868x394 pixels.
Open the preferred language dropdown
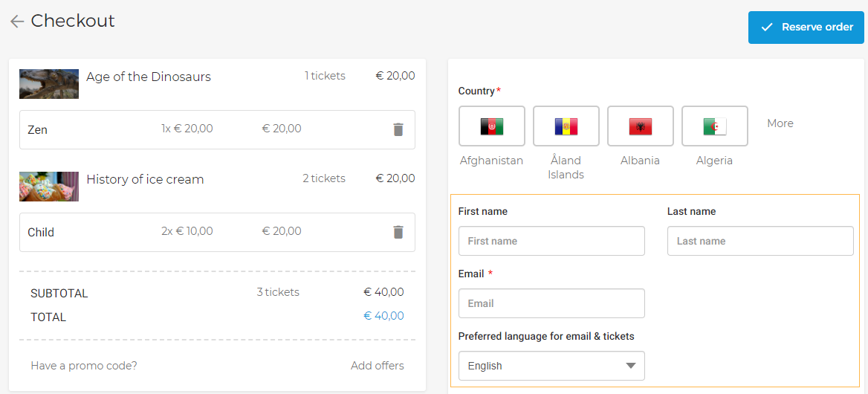coord(551,366)
